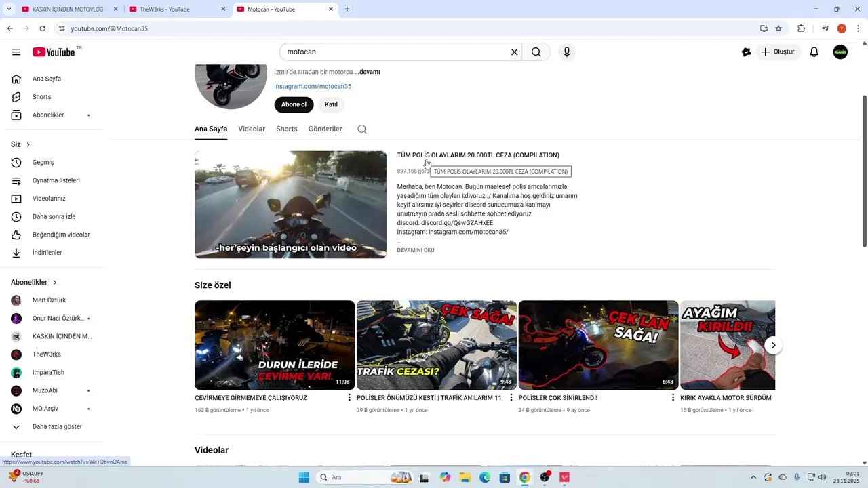Open the Chrome extensions puzzle icon
Image resolution: width=868 pixels, height=488 pixels.
tap(802, 28)
